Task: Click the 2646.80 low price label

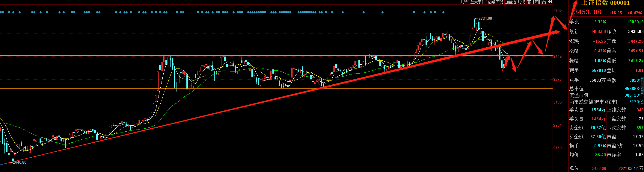Action: (x=19, y=162)
